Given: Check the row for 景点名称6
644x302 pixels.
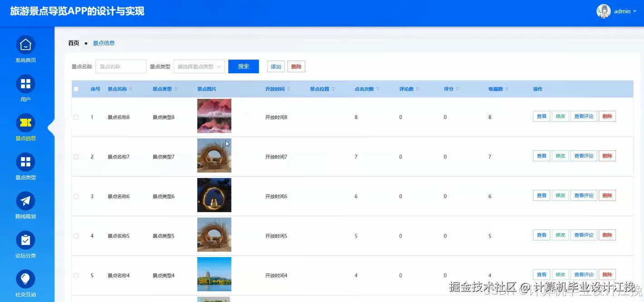Looking at the screenshot, I should [76, 196].
